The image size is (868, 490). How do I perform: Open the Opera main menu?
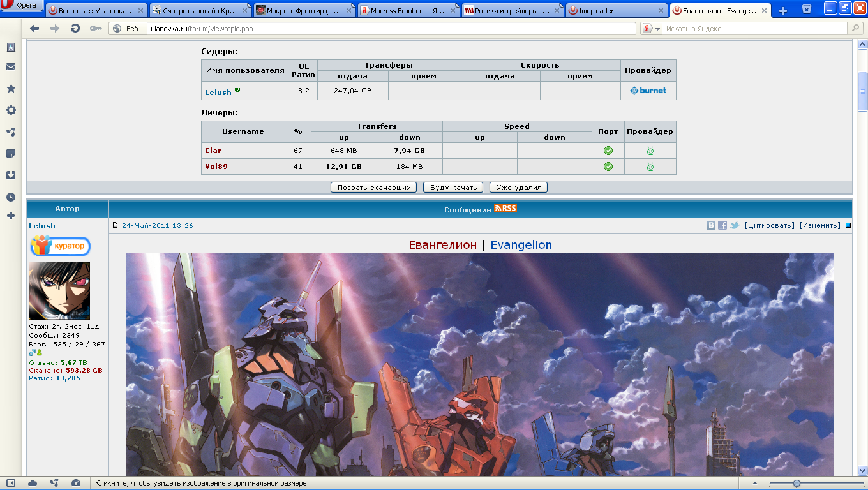(x=22, y=6)
